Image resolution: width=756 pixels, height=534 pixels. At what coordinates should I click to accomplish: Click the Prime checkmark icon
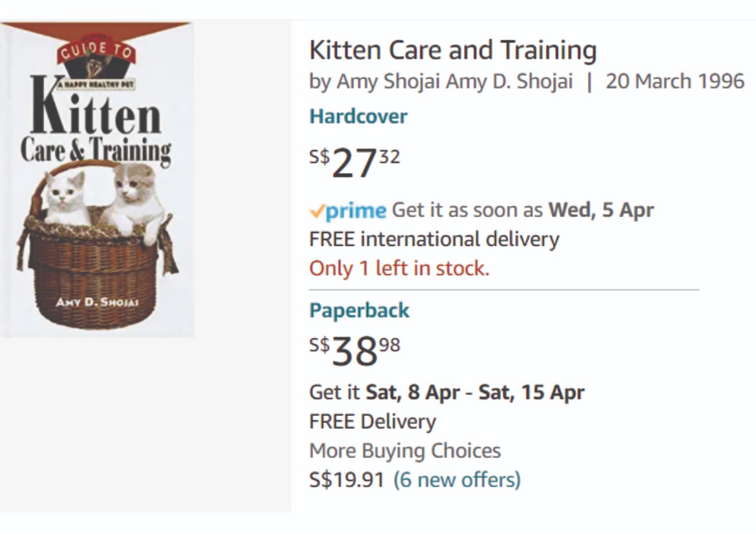[x=316, y=210]
